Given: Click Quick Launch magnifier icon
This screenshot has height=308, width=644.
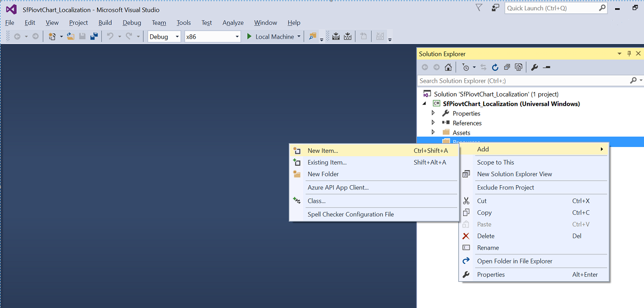Looking at the screenshot, I should 602,8.
